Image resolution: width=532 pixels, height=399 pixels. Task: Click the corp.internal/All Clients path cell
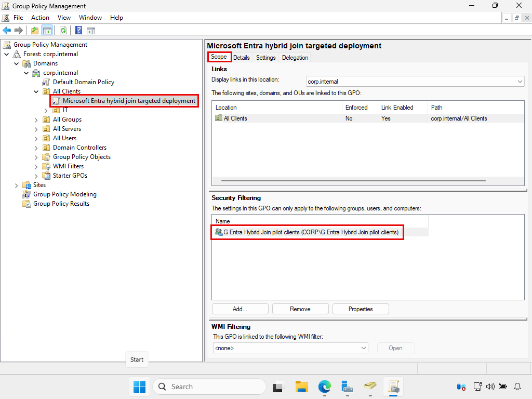click(x=459, y=118)
